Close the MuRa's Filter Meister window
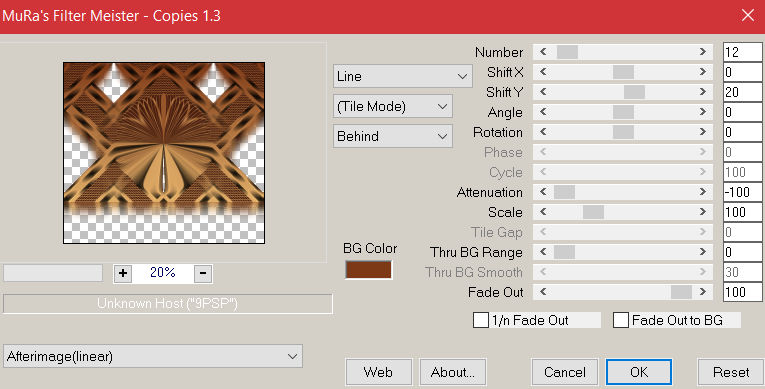Screen dimensions: 765x389 pos(747,16)
